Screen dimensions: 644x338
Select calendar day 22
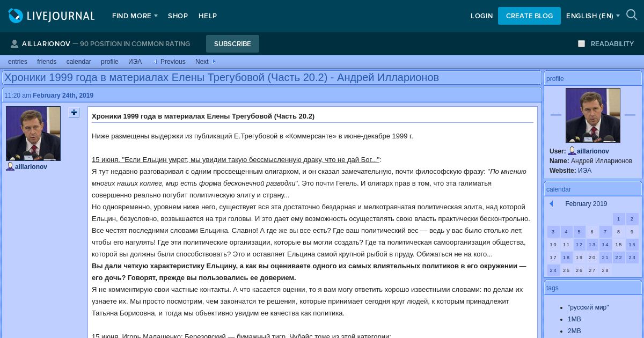point(619,258)
